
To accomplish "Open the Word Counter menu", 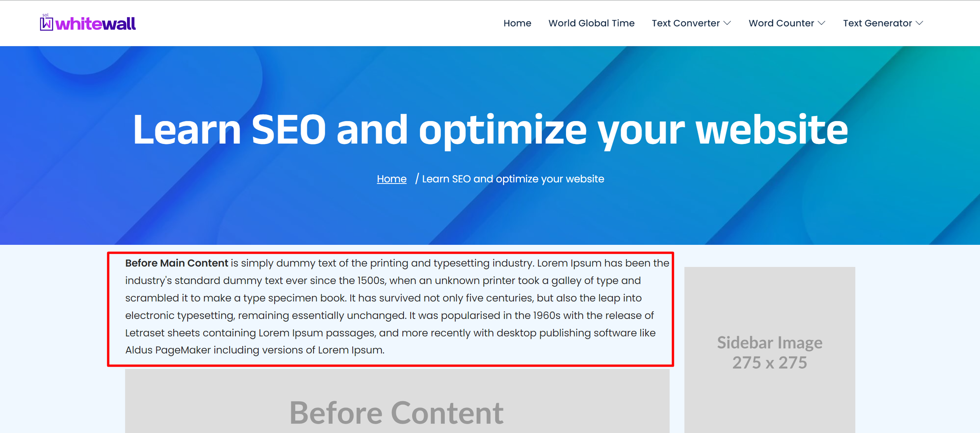I will click(781, 23).
